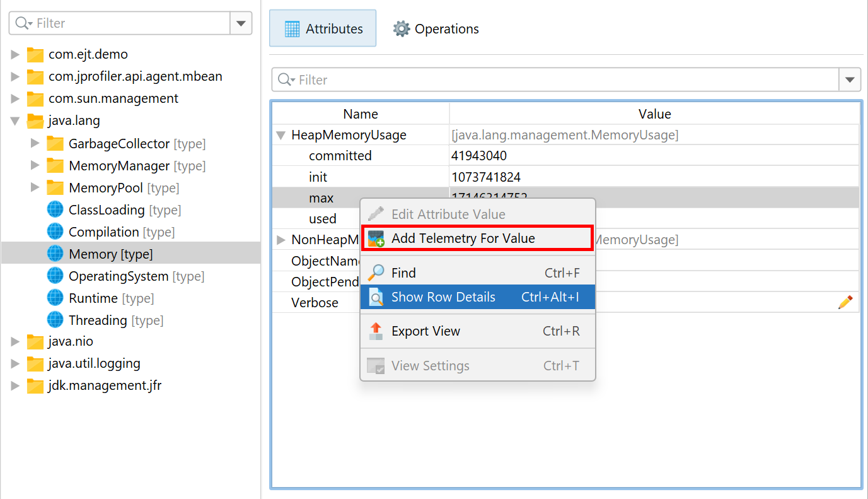Click the folder icon for java.util.logging

click(x=35, y=363)
